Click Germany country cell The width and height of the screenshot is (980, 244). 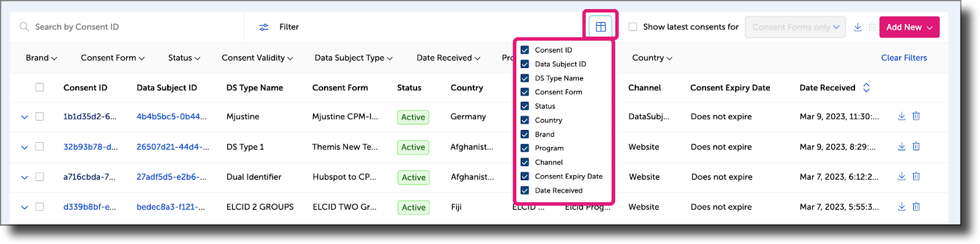click(x=468, y=116)
